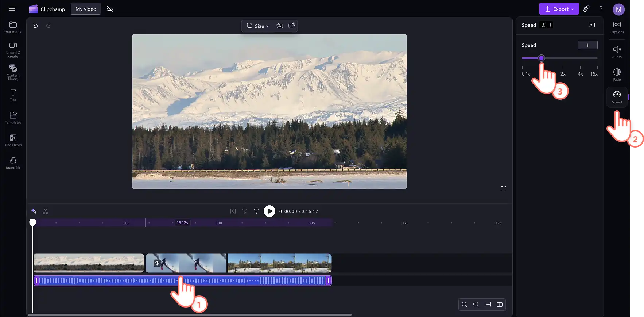644x317 pixels.
Task: Select the Speed tab
Action: (x=617, y=97)
